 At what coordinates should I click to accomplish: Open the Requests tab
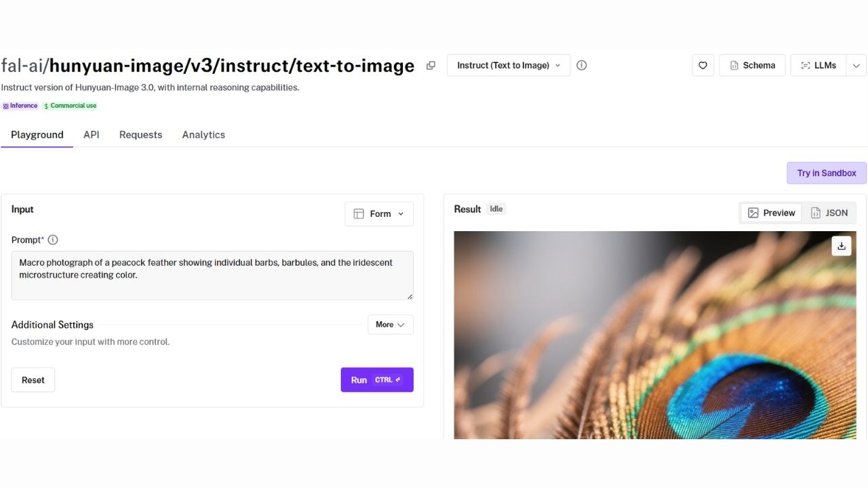[140, 134]
